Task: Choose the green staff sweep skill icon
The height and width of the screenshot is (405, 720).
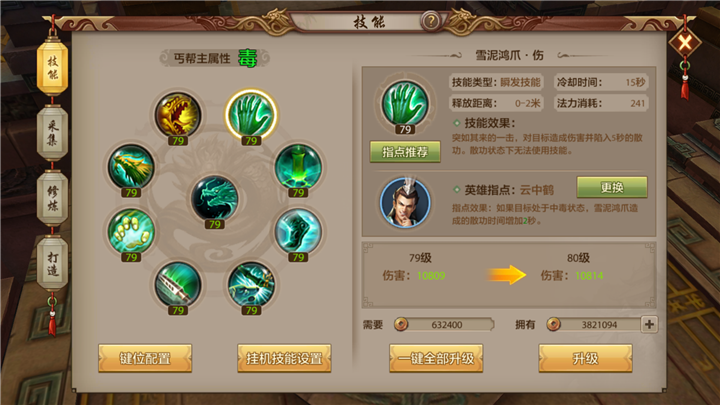Action: pyautogui.click(x=178, y=284)
